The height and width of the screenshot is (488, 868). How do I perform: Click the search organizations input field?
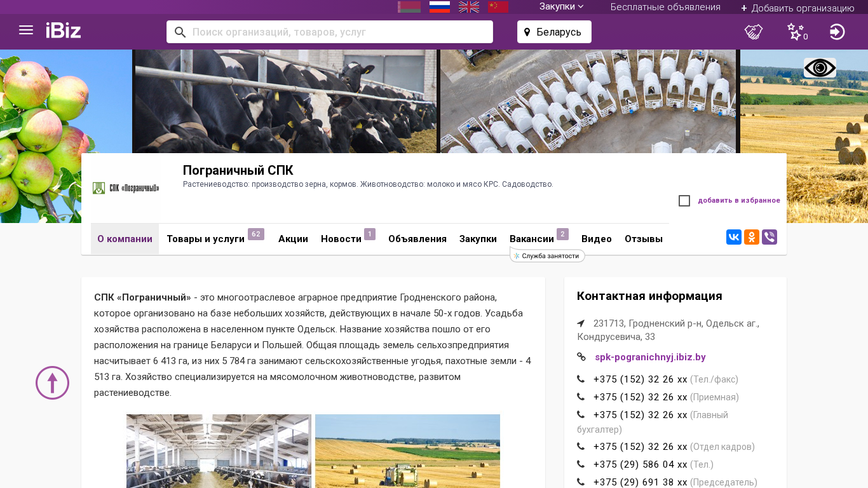(330, 32)
